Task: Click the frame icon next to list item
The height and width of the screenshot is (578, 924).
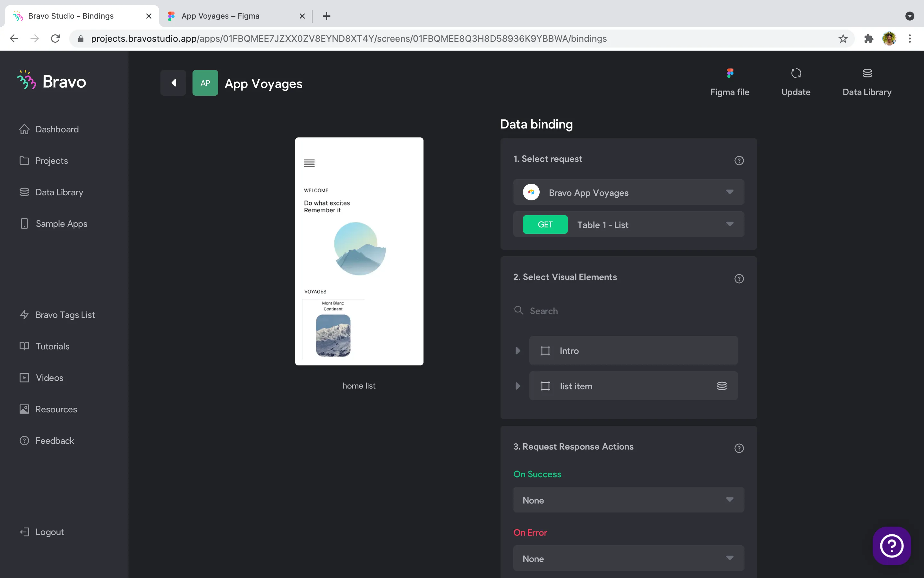Action: (x=545, y=386)
